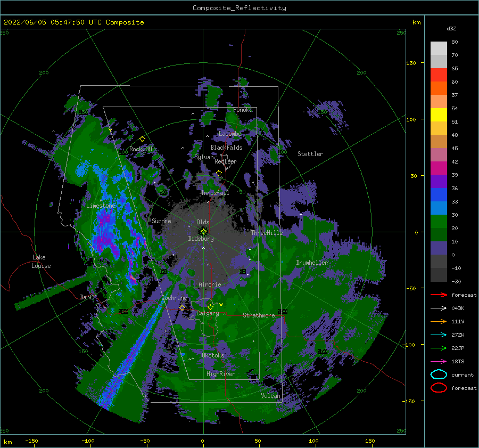479x448 pixels.
Task: Click the Ponoka town label
Action: (243, 110)
